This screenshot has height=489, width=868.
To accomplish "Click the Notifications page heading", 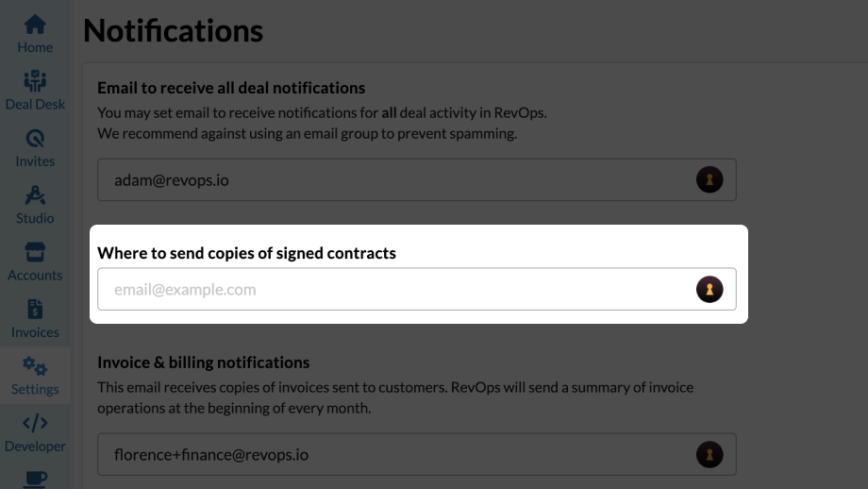I will [x=173, y=31].
